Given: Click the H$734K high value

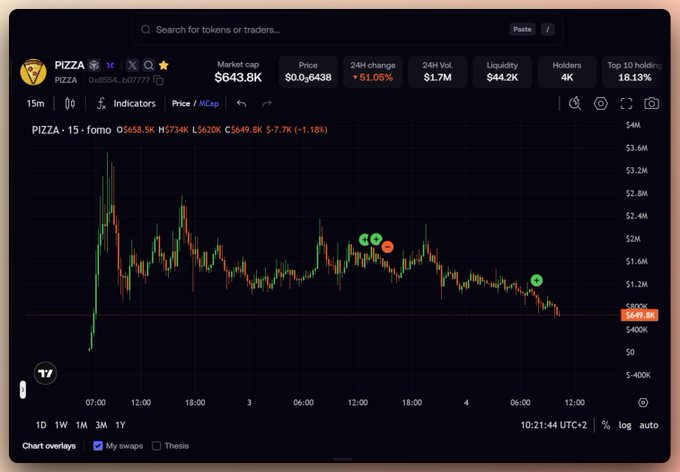Looking at the screenshot, I should coord(173,130).
